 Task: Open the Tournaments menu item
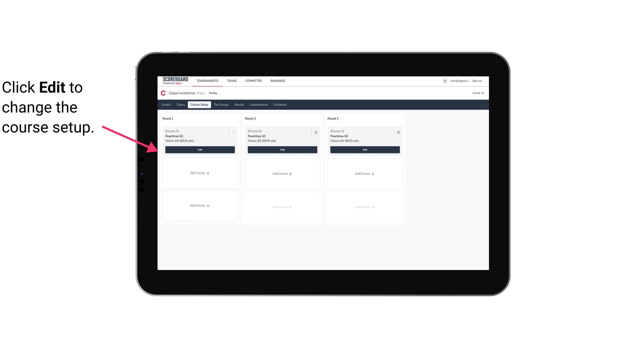[x=208, y=80]
